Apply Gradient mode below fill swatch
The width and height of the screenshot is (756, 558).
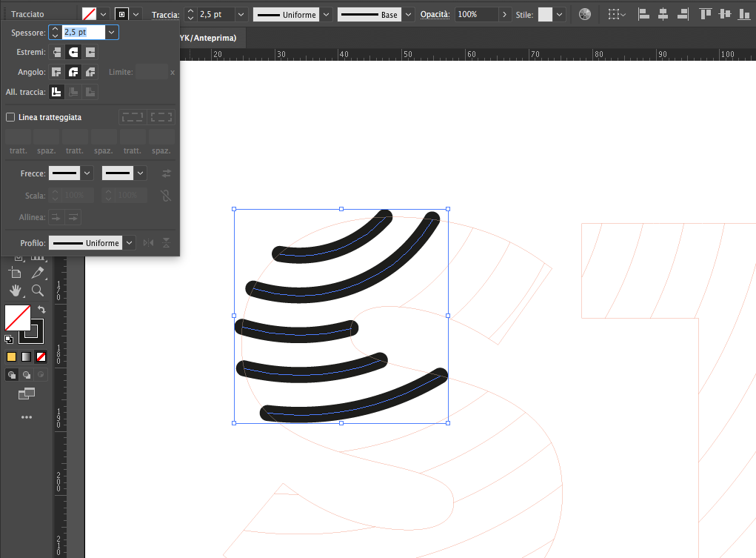tap(27, 356)
